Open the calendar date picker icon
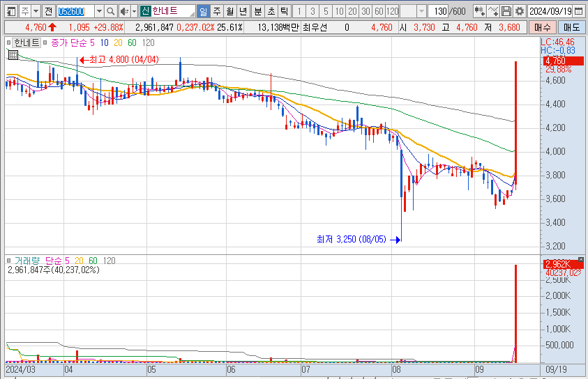Screen dimensions: 588x379 [579, 11]
